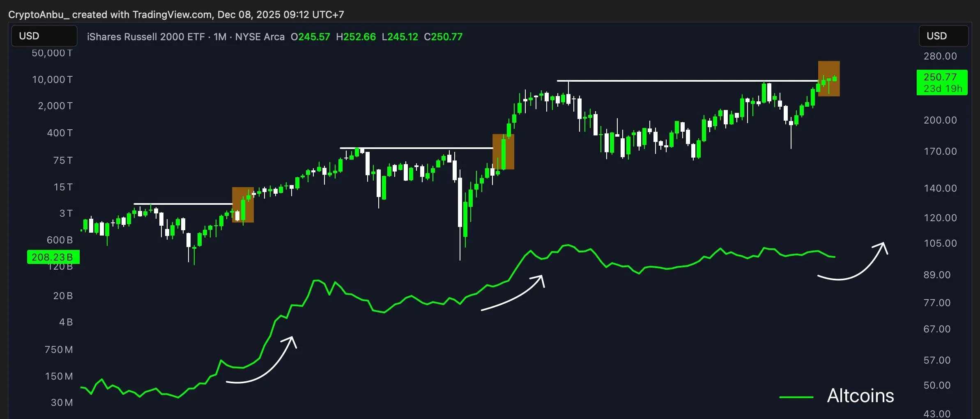The width and height of the screenshot is (980, 419).
Task: Click the 20B left scale label
Action: click(63, 296)
